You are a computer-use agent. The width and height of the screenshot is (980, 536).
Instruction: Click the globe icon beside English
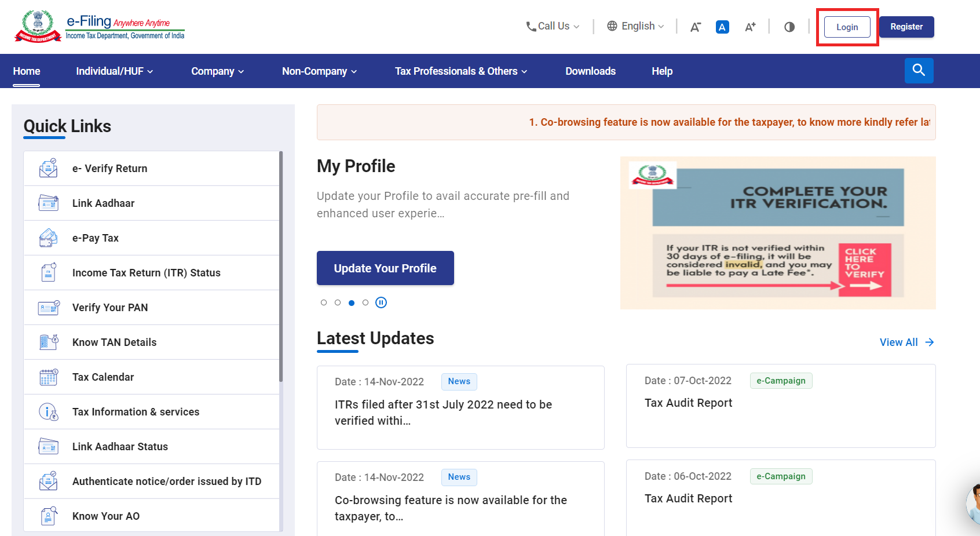[x=612, y=26]
